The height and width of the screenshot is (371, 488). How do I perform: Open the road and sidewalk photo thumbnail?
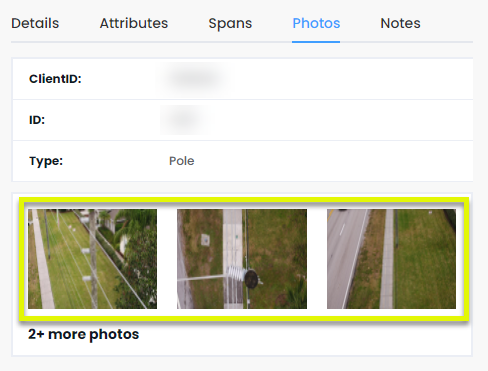coord(391,259)
